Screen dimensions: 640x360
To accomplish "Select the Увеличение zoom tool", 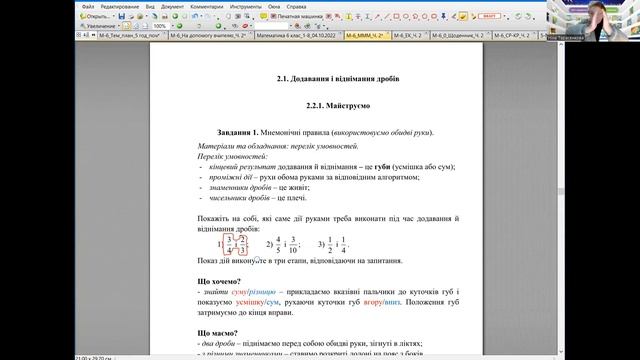I will (x=97, y=26).
